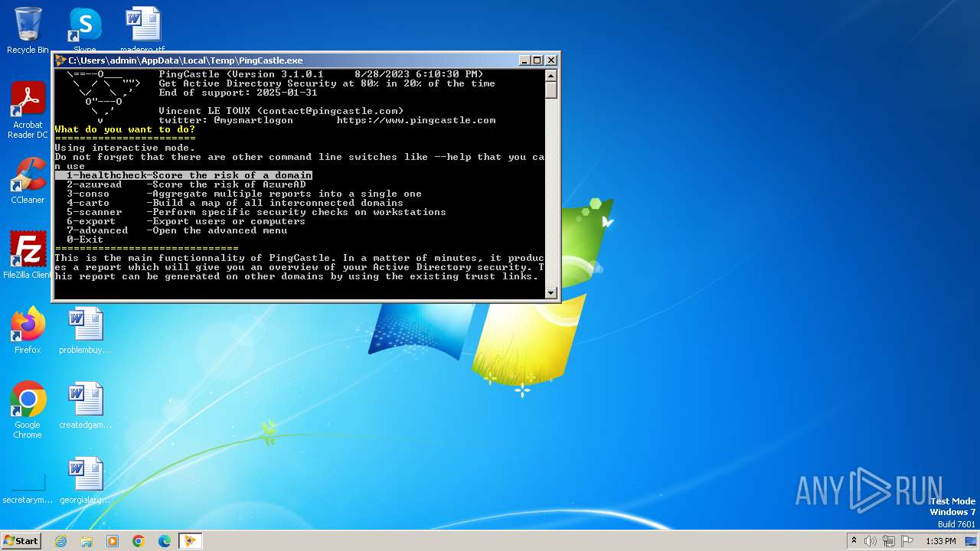This screenshot has height=551, width=980.
Task: Launch Google Chrome desktop shortcut
Action: (28, 409)
